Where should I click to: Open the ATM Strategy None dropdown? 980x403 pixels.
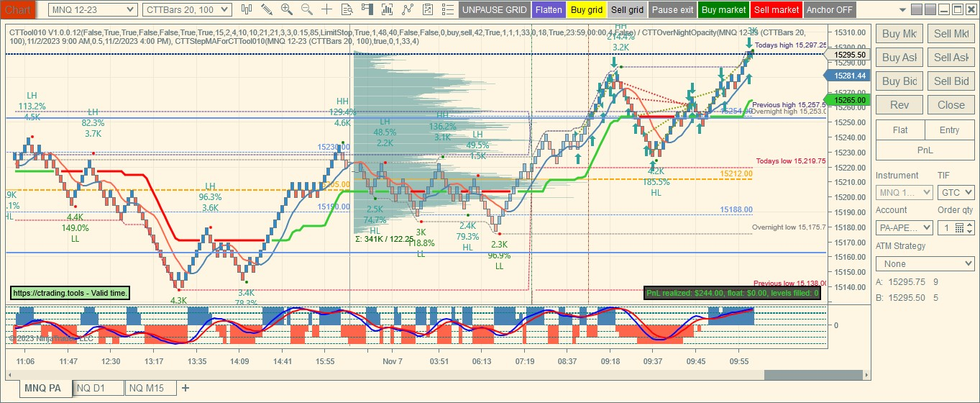[925, 264]
